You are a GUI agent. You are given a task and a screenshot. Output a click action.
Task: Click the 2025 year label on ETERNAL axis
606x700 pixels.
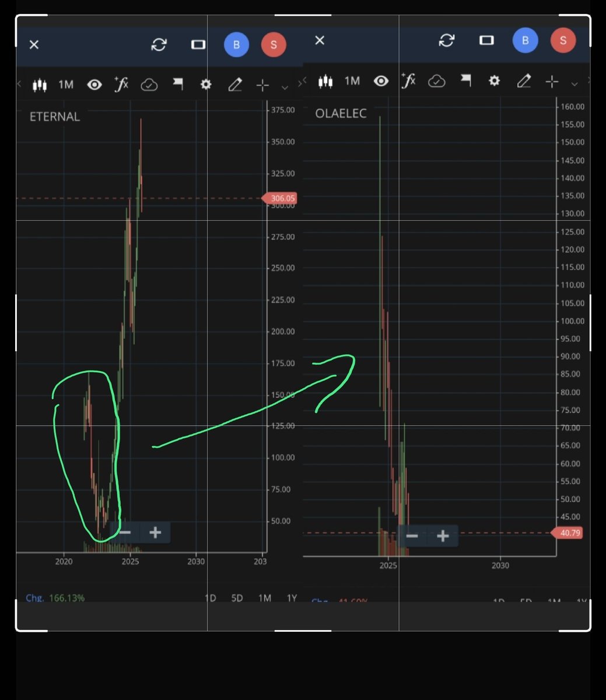tap(131, 561)
